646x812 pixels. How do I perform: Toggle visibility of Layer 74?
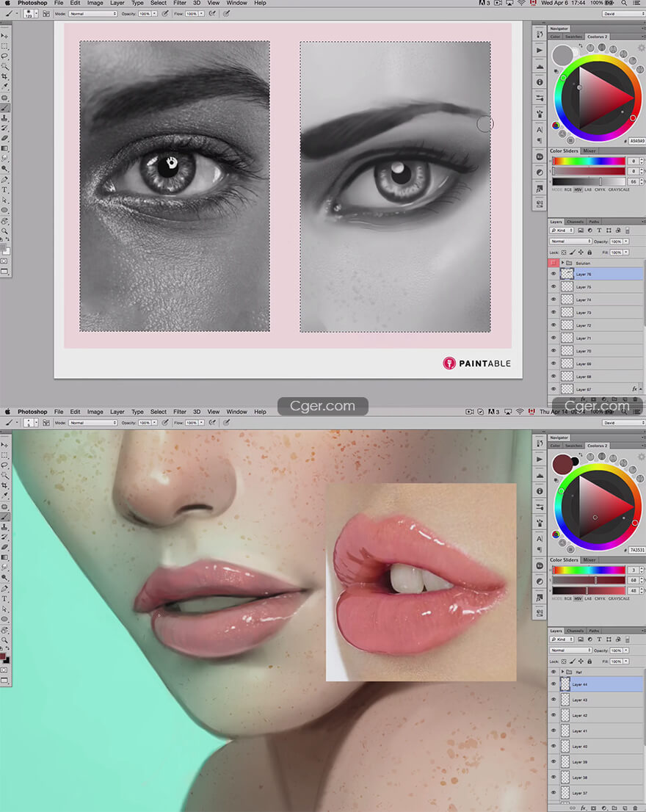point(554,300)
